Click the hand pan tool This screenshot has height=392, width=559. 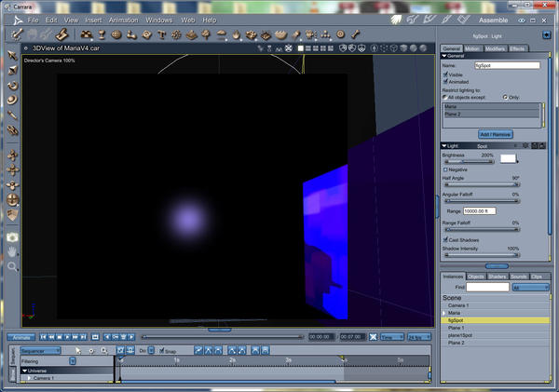12,250
